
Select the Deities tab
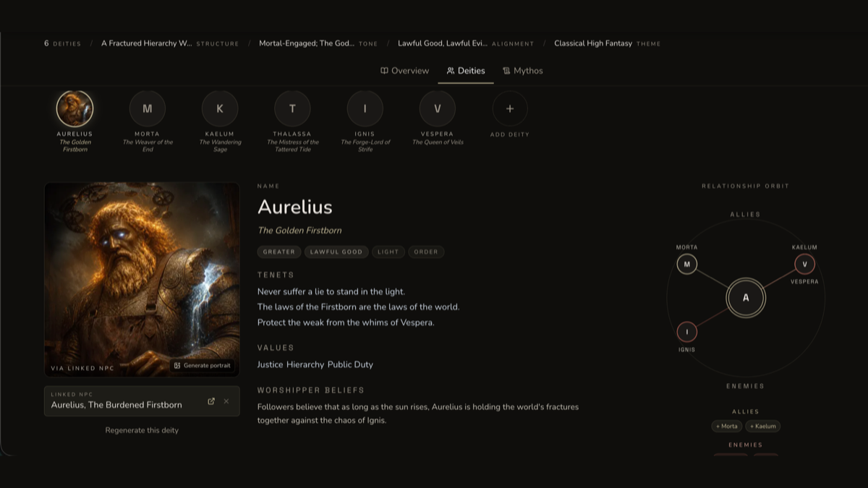click(466, 71)
